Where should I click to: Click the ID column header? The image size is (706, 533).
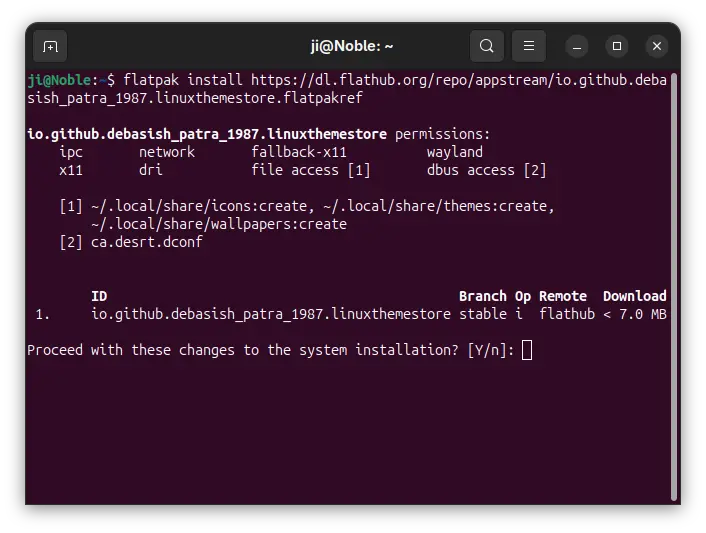coord(99,296)
